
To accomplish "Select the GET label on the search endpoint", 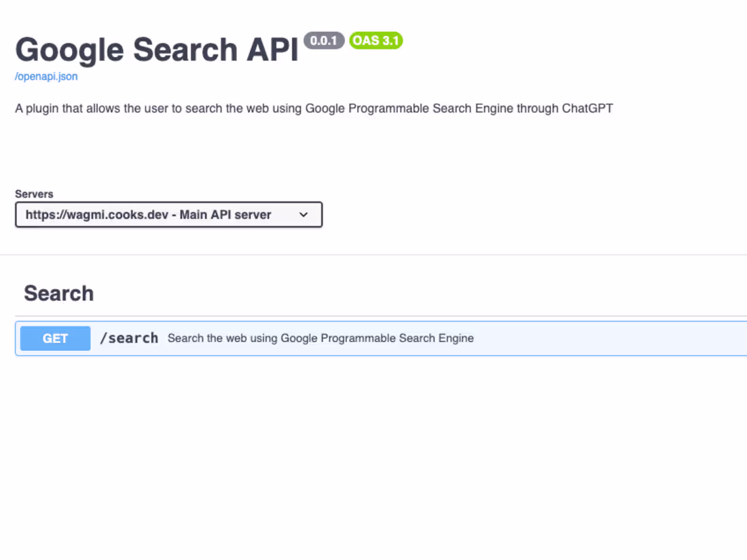I will pyautogui.click(x=54, y=338).
